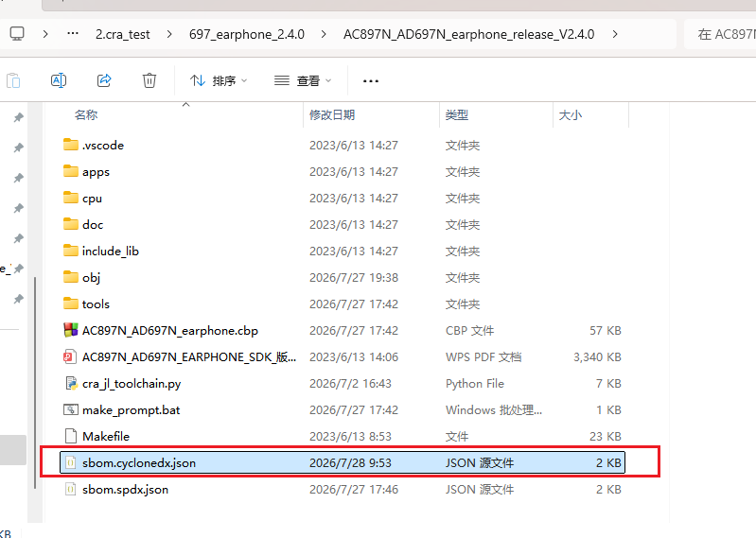This screenshot has height=538, width=756.
Task: Select the file name make_prompt.bat
Action: tap(132, 410)
